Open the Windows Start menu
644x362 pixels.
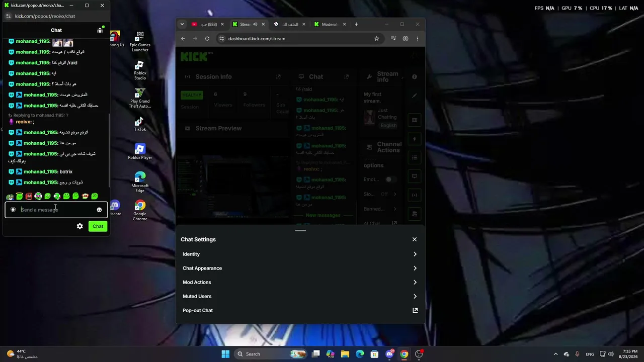tap(225, 354)
